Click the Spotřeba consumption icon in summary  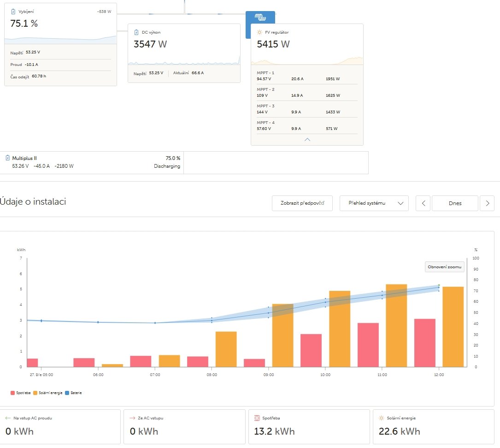(x=258, y=418)
